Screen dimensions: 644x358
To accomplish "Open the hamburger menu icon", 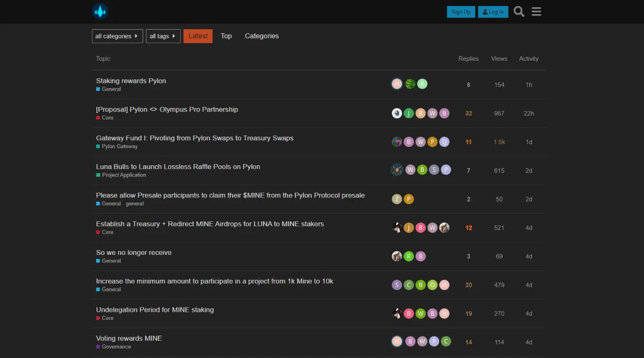I will (536, 12).
